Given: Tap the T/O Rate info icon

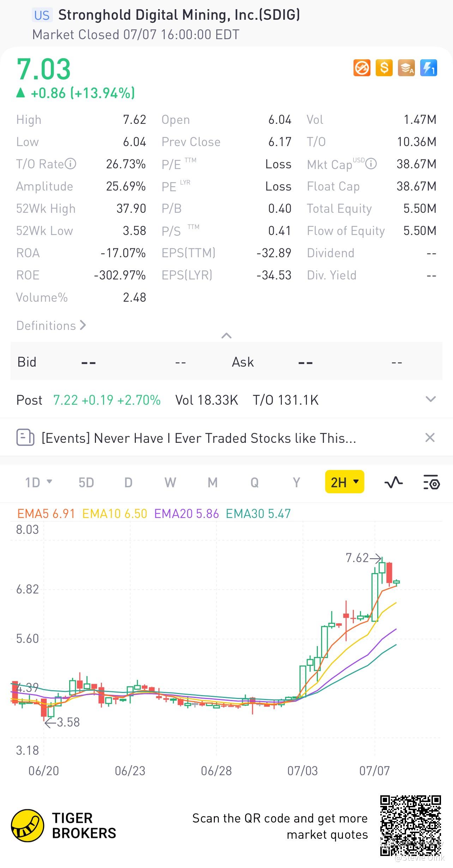Looking at the screenshot, I should [x=71, y=164].
